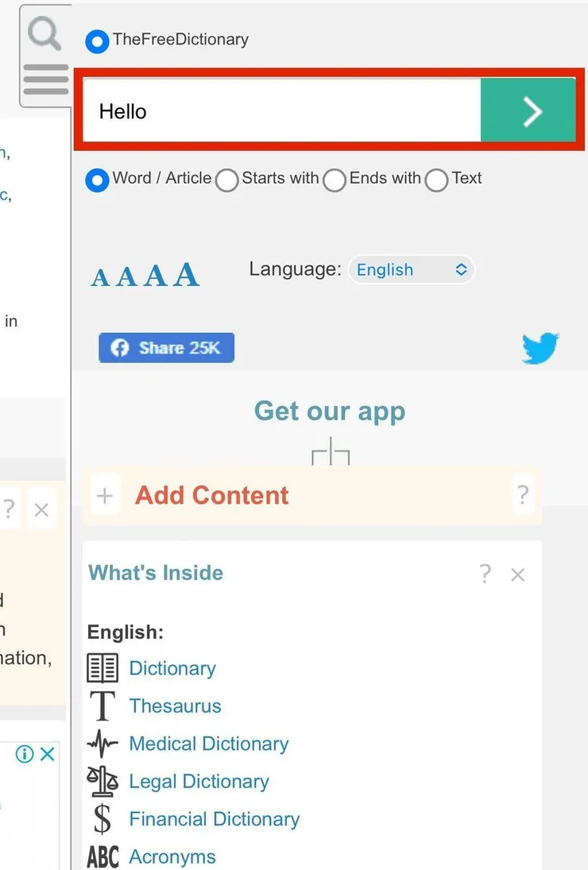
Task: Click the magnifying glass search icon
Action: pyautogui.click(x=44, y=33)
